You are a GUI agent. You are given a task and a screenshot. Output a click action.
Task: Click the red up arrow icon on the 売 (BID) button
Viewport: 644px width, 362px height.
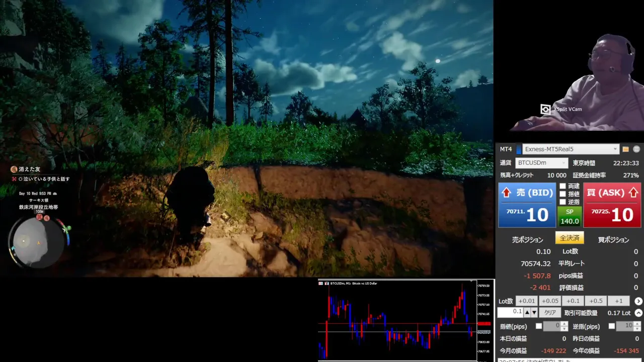click(x=507, y=193)
